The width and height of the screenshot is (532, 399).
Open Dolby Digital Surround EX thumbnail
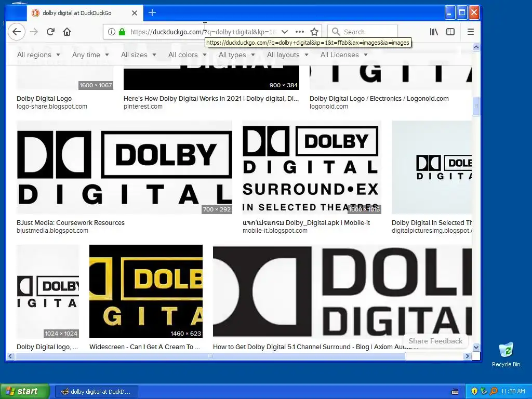tap(312, 167)
